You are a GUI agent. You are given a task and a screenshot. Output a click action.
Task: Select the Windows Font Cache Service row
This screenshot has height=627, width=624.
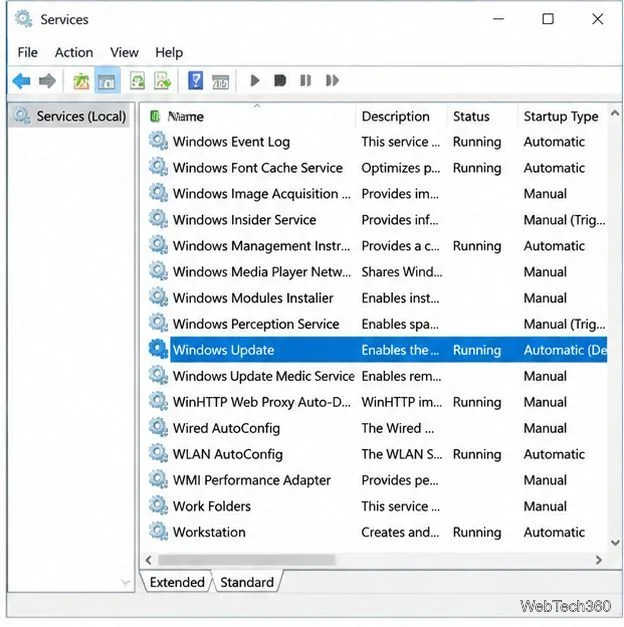point(377,168)
